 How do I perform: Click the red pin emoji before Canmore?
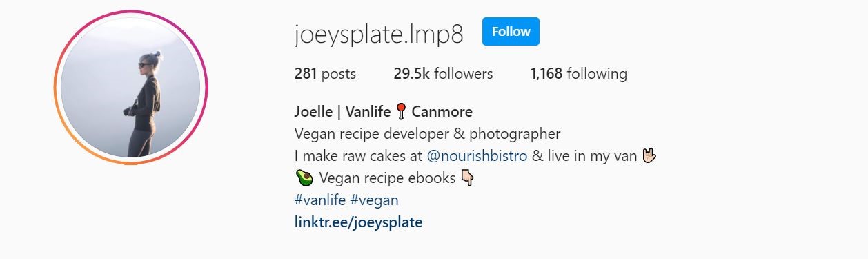pos(402,112)
